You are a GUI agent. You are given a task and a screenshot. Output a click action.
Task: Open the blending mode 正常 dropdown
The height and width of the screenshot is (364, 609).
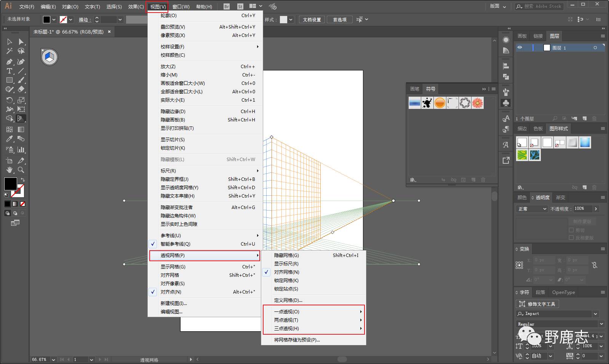[x=532, y=209]
